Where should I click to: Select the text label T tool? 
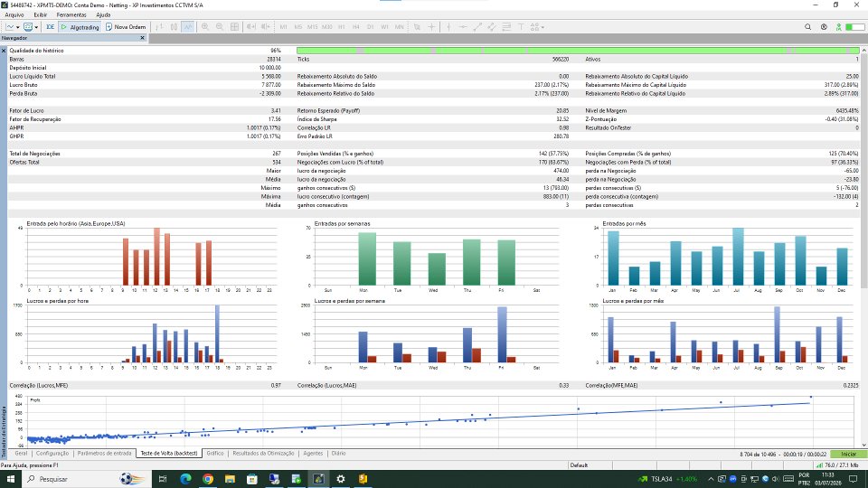point(521,26)
